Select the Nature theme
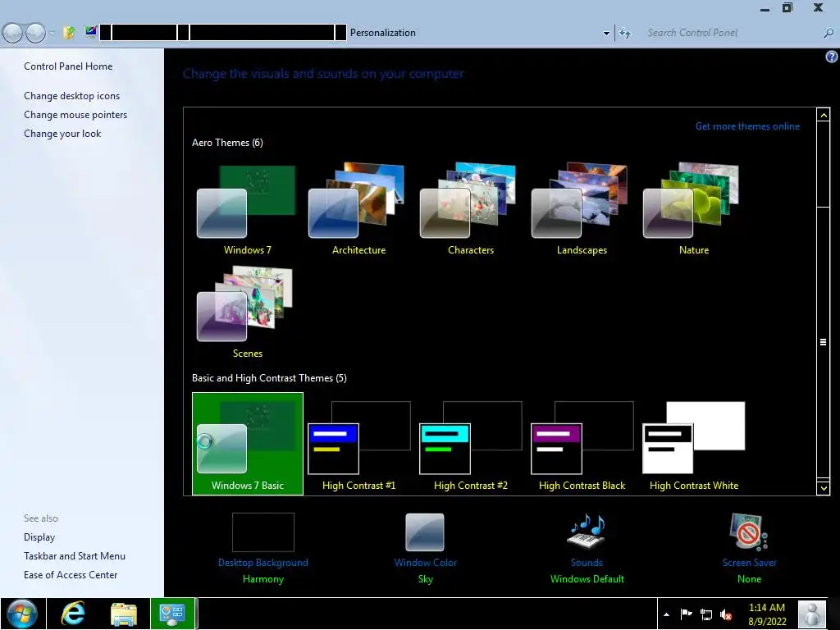840x630 pixels. [694, 209]
